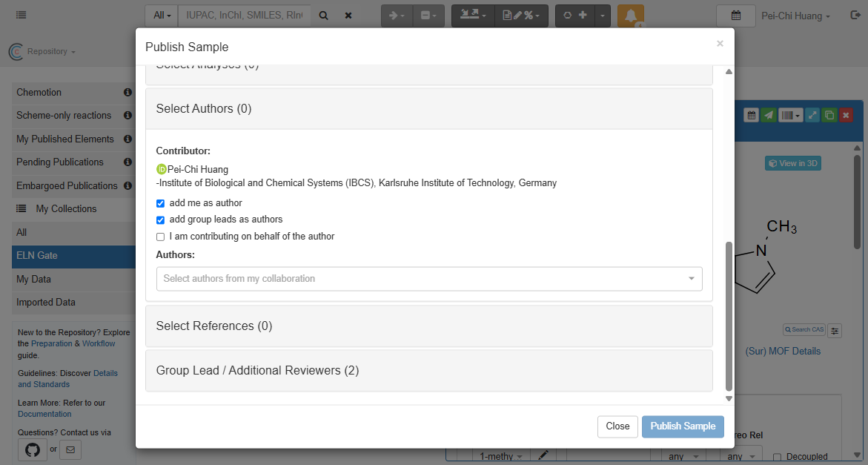Click the logout icon in the top right
The height and width of the screenshot is (465, 868).
point(856,16)
